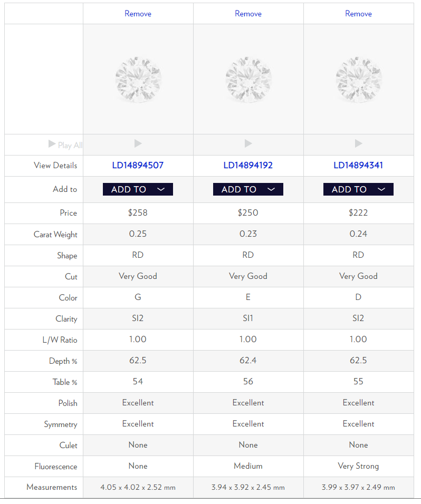View details of LD14894192
The image size is (421, 504).
pos(248,165)
